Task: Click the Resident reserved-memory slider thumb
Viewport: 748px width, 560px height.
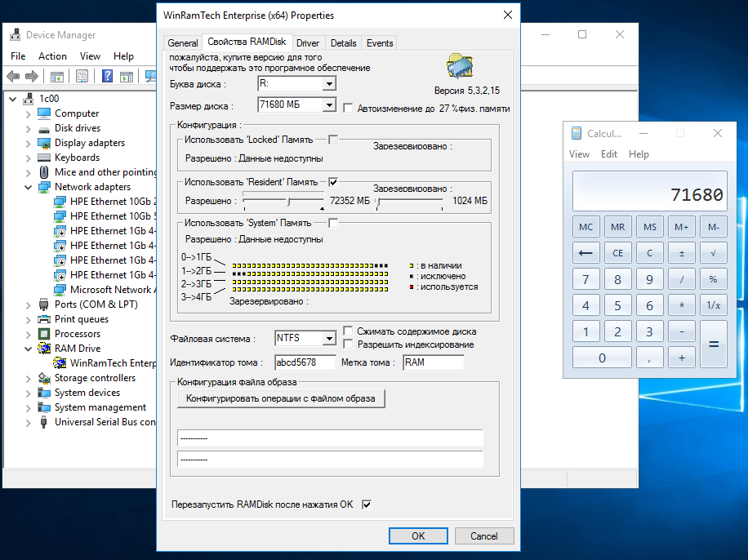Action: (379, 202)
